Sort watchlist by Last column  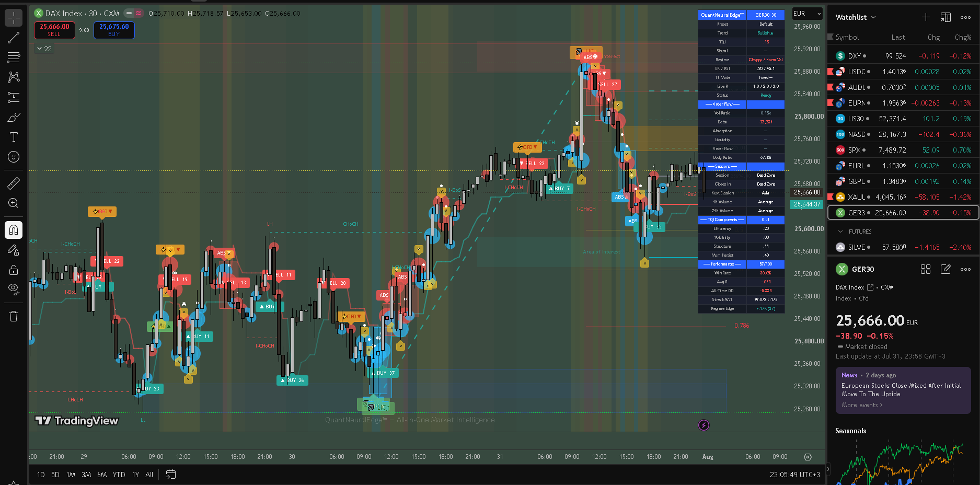[x=898, y=37]
